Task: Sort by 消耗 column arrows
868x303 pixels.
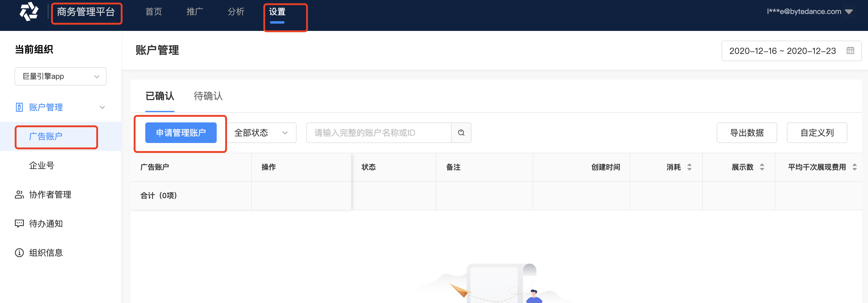Action: click(689, 167)
